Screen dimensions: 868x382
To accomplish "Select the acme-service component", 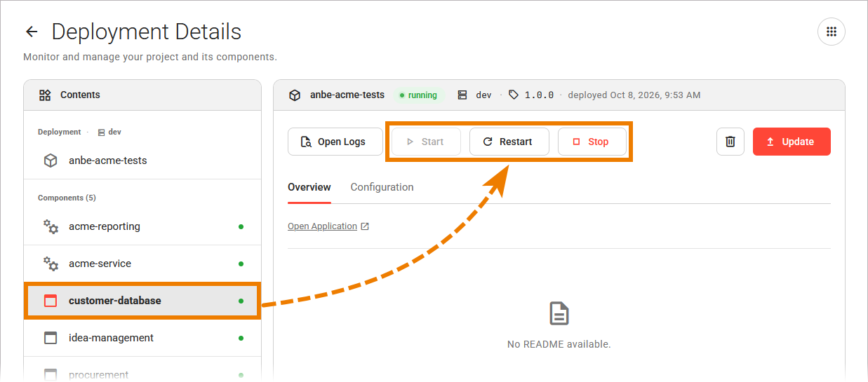I will [x=142, y=264].
